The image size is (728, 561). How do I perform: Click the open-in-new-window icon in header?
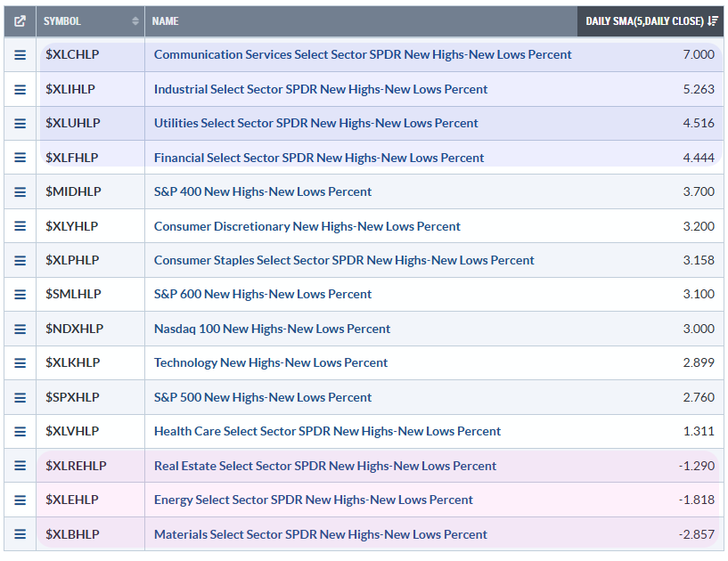(20, 20)
